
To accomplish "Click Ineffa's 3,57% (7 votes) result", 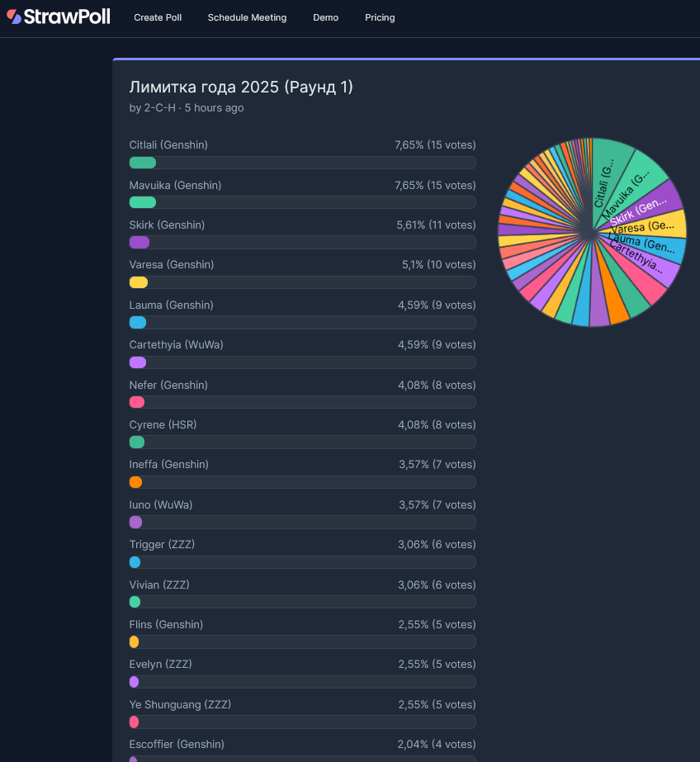I will click(437, 465).
